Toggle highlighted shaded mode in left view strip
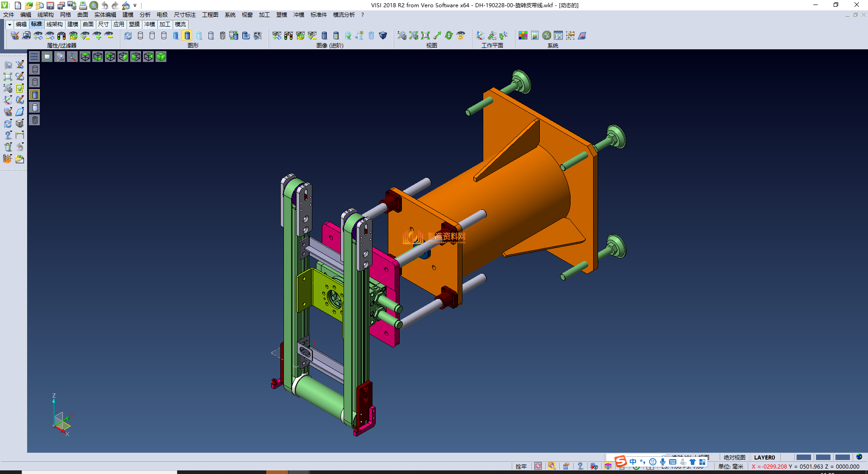868x474 pixels. click(x=35, y=95)
